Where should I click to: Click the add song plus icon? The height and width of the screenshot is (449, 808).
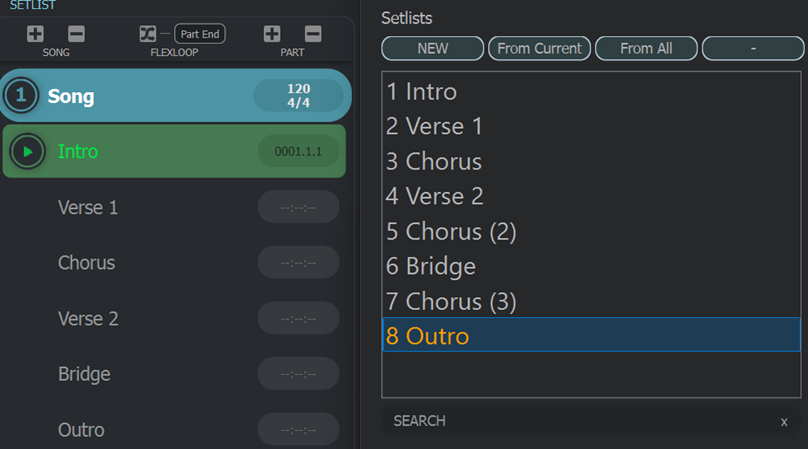(35, 34)
